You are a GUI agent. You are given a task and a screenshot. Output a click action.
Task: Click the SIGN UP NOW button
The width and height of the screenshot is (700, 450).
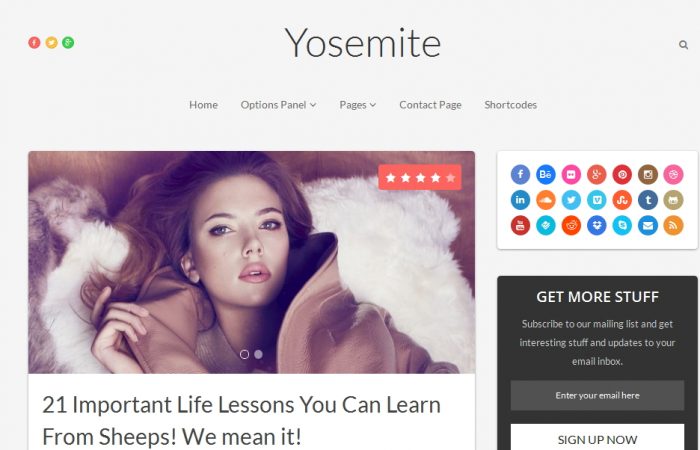(597, 438)
